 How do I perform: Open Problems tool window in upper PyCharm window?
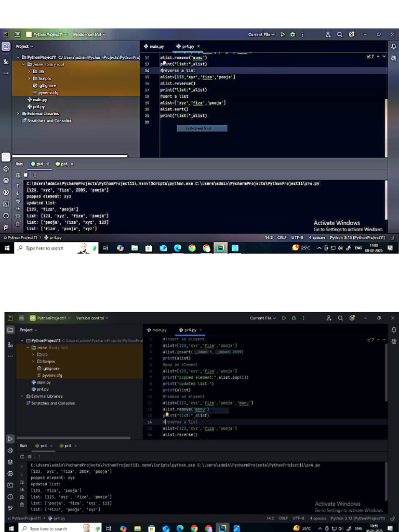click(x=6, y=216)
